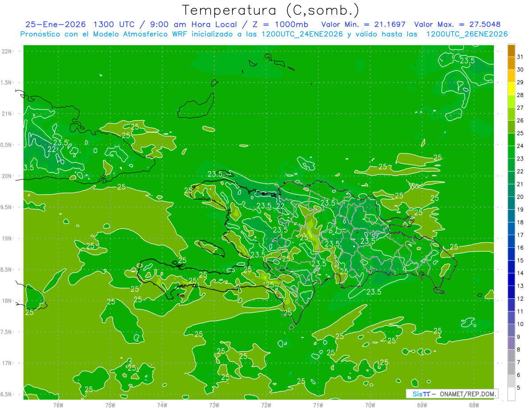Screen dimensions: 532x411
Task: Select the 'Z = 1000mb' level text
Action: coord(279,24)
